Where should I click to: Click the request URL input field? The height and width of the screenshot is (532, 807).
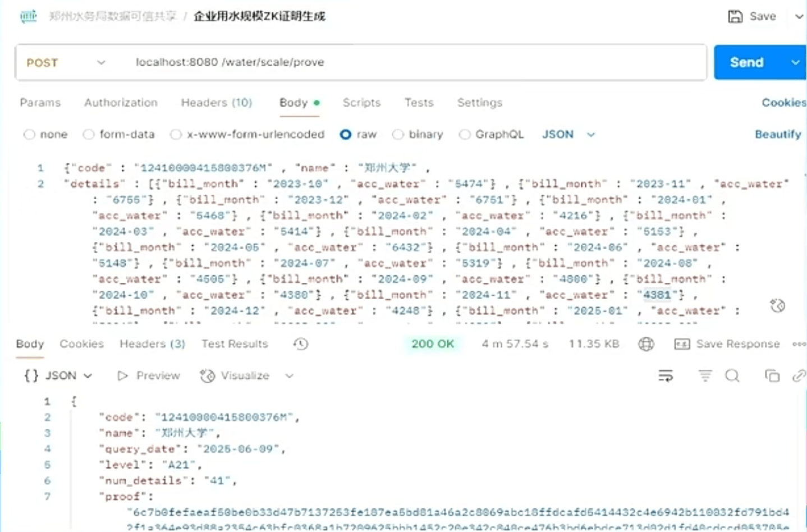coord(416,62)
